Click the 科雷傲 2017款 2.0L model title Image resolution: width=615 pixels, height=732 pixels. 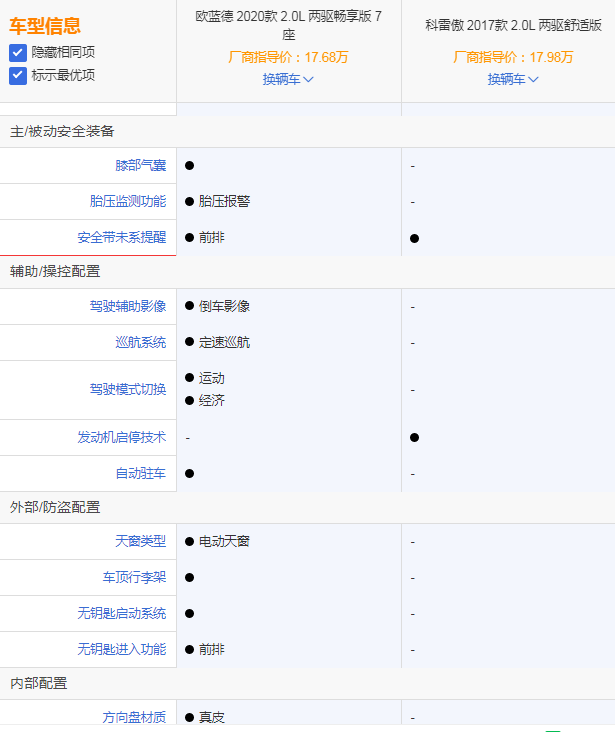tap(513, 25)
